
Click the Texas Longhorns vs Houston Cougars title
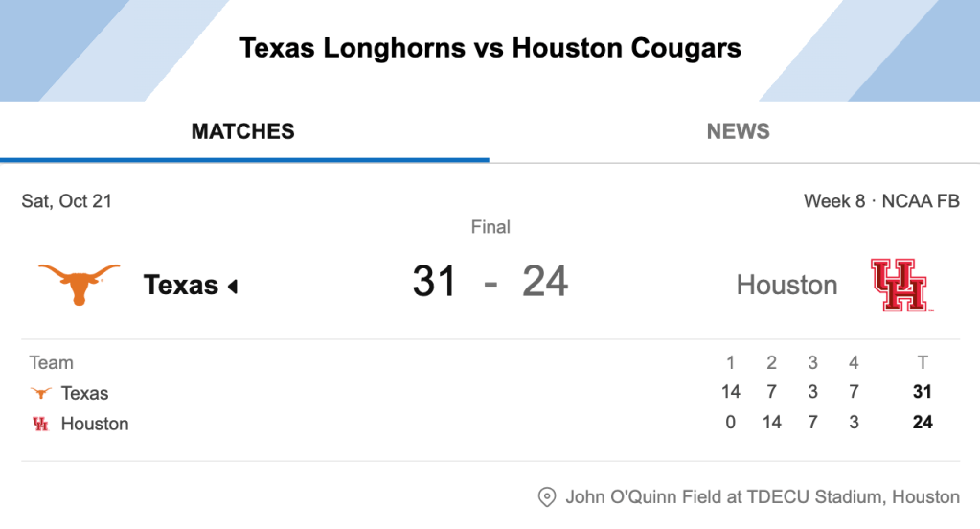[x=490, y=48]
